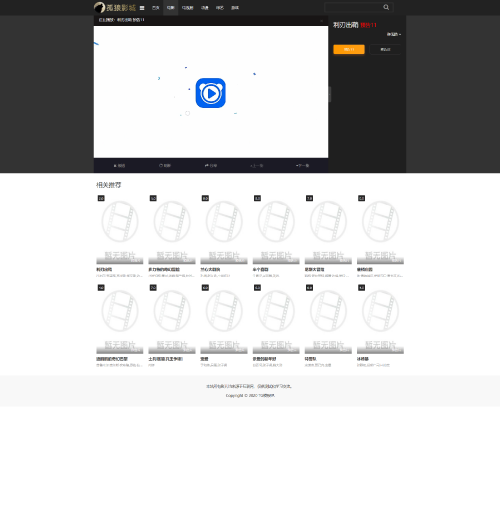Open the grid menu icon beside the logo
This screenshot has height=508, width=500.
[x=142, y=8]
